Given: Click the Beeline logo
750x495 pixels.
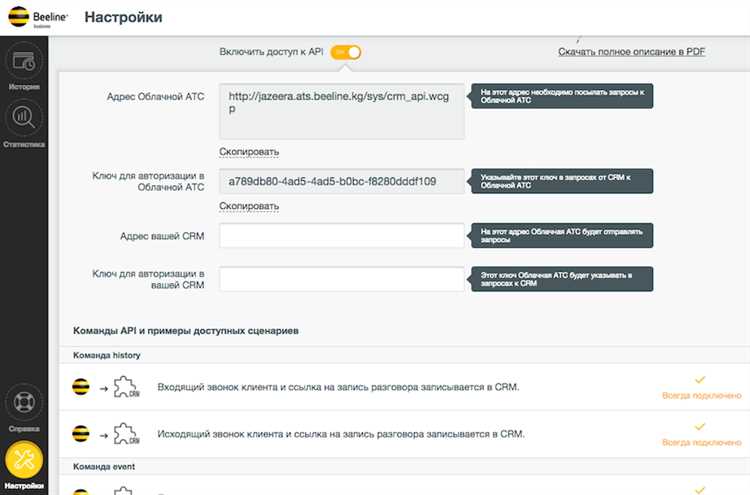Looking at the screenshot, I should tap(38, 17).
